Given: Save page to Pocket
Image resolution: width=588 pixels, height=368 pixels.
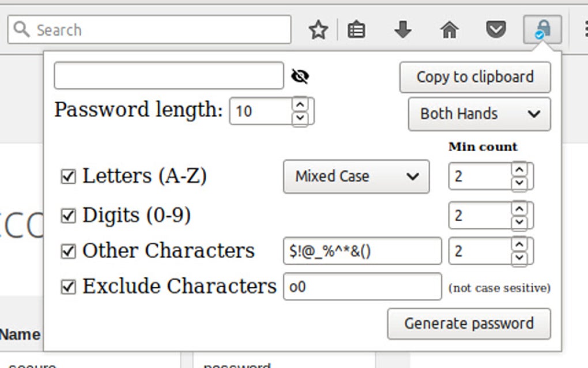Looking at the screenshot, I should 495,29.
